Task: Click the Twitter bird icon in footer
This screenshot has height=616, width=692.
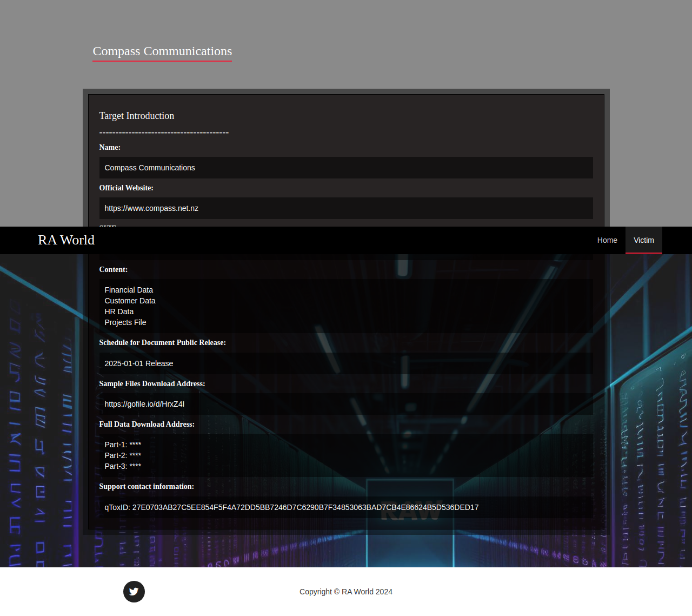Action: click(134, 592)
